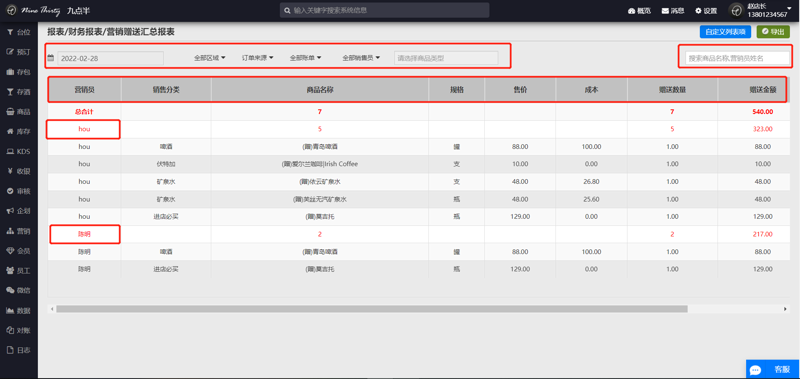Screen dimensions: 800x379
Task: Open the 请选择商品类型 product type selector
Action: [x=446, y=58]
